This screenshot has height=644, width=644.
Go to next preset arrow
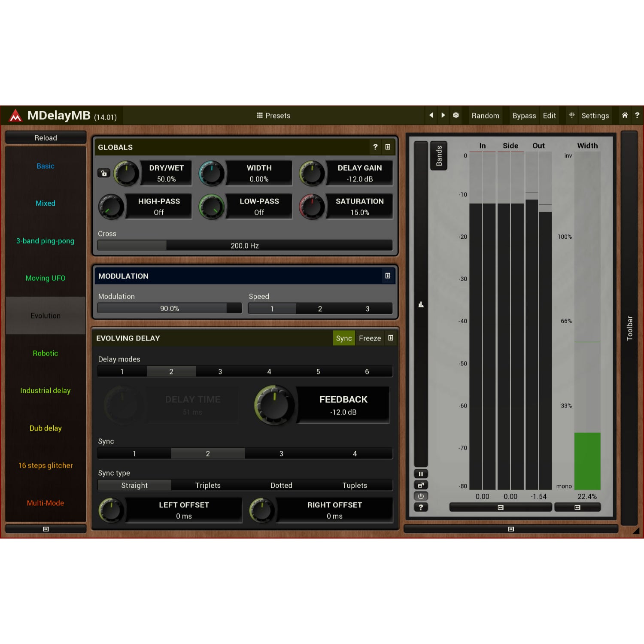pos(443,115)
